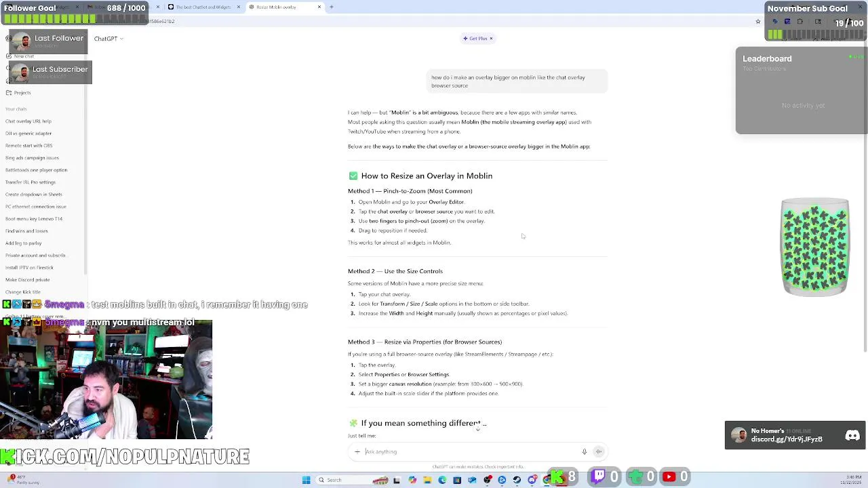Viewport: 868px width, 488px height.
Task: Open Steam from the taskbar
Action: click(517, 480)
